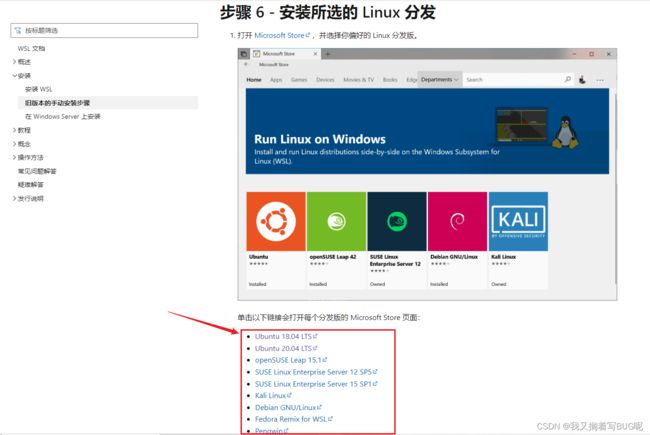Click the openSUSE Leap 42 green tile

pos(336,221)
